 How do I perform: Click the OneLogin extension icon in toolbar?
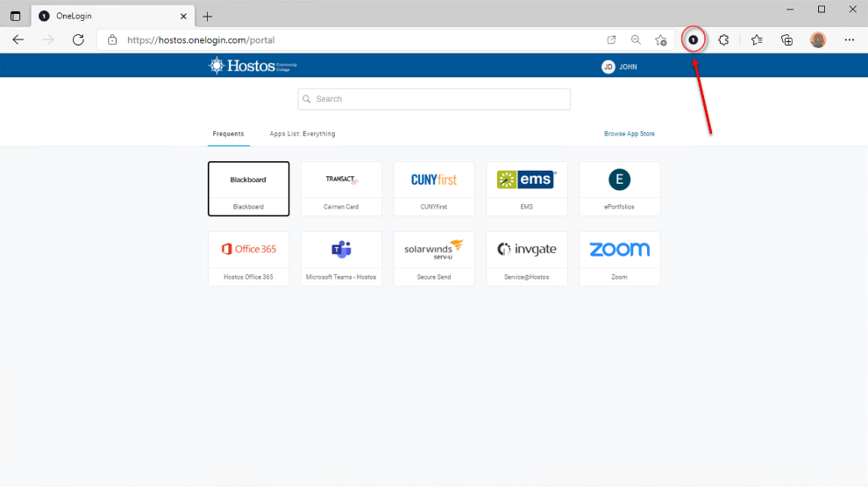coord(693,40)
